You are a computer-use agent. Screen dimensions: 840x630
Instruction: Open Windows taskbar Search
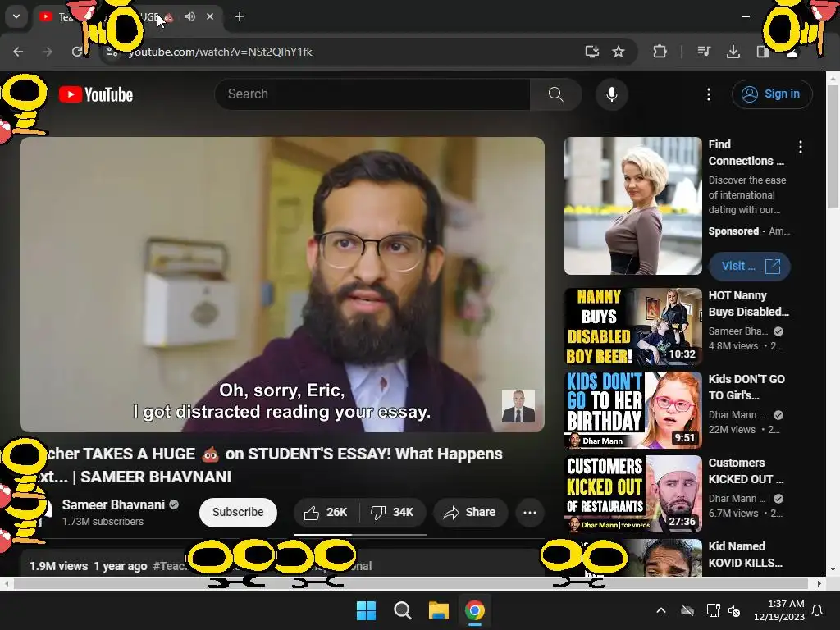402,610
